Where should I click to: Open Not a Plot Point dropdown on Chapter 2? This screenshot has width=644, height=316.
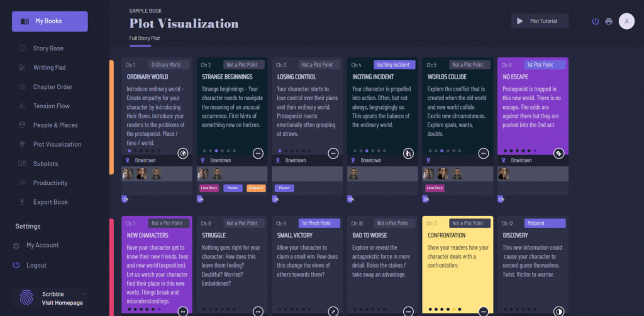click(244, 64)
